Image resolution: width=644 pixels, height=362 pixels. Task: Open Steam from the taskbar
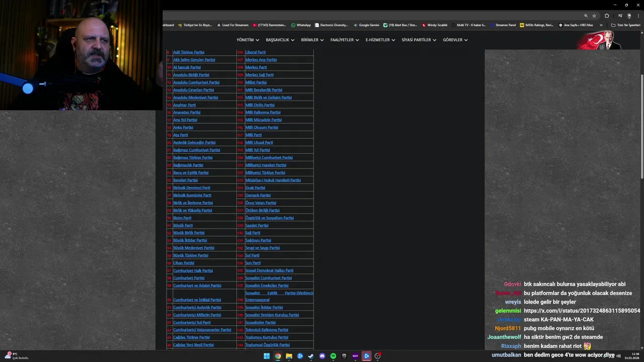pos(311,356)
